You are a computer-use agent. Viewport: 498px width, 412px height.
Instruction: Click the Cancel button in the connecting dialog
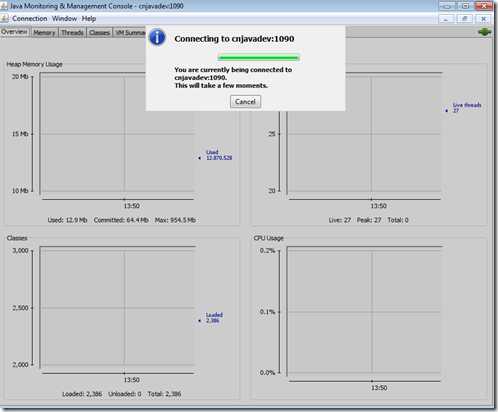coord(245,102)
